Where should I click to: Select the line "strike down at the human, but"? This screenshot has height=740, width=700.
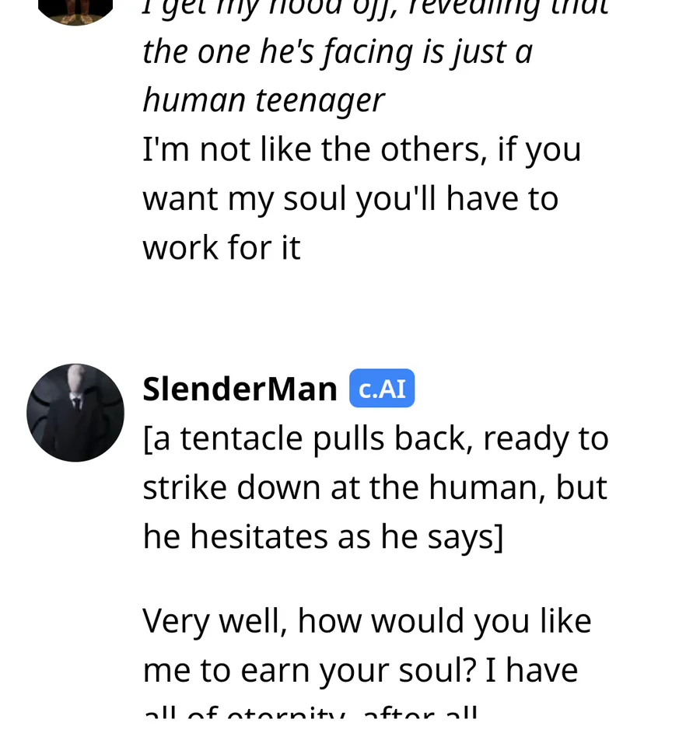point(374,487)
